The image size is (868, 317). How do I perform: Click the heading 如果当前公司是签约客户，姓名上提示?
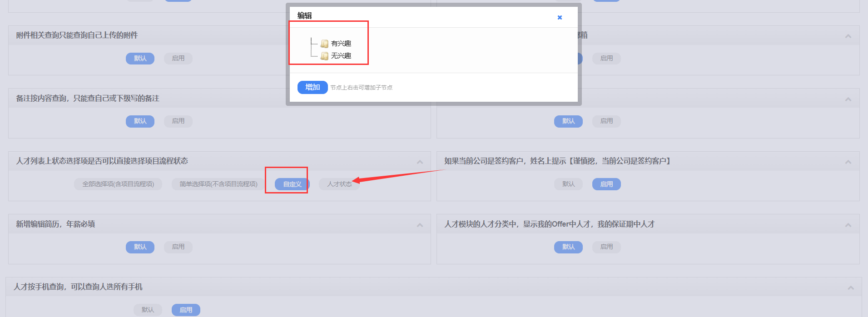tap(559, 161)
